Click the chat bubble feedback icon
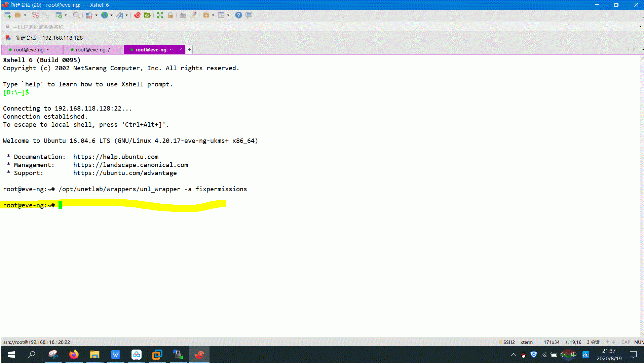 point(249,15)
